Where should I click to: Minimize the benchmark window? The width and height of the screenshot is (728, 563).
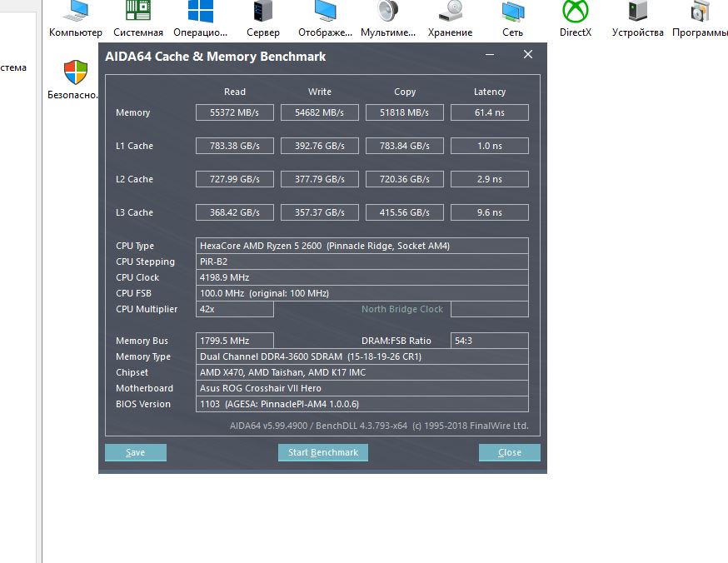point(489,55)
